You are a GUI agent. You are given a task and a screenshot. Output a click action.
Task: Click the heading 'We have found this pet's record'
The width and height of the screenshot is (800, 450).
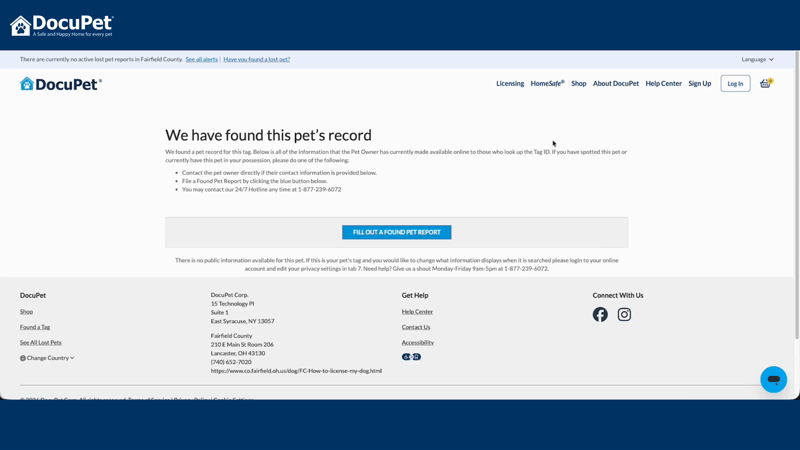click(x=268, y=135)
